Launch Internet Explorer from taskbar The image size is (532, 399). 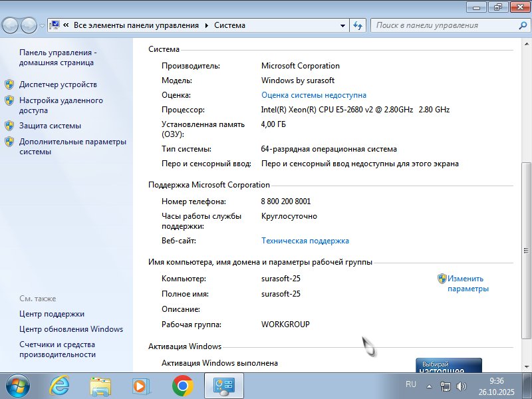click(60, 385)
